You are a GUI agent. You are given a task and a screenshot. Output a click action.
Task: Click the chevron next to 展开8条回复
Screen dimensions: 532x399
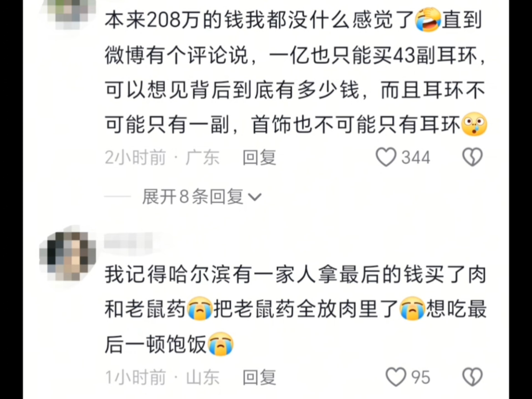point(255,197)
